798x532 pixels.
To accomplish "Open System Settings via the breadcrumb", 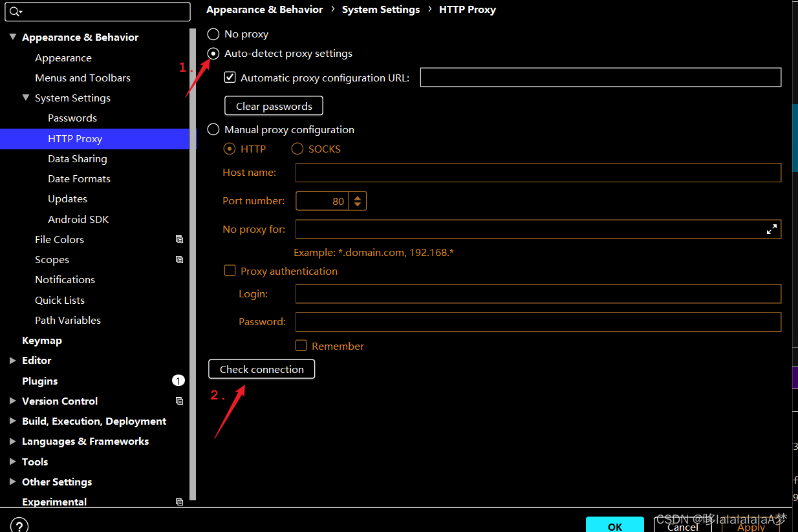I will pyautogui.click(x=380, y=9).
